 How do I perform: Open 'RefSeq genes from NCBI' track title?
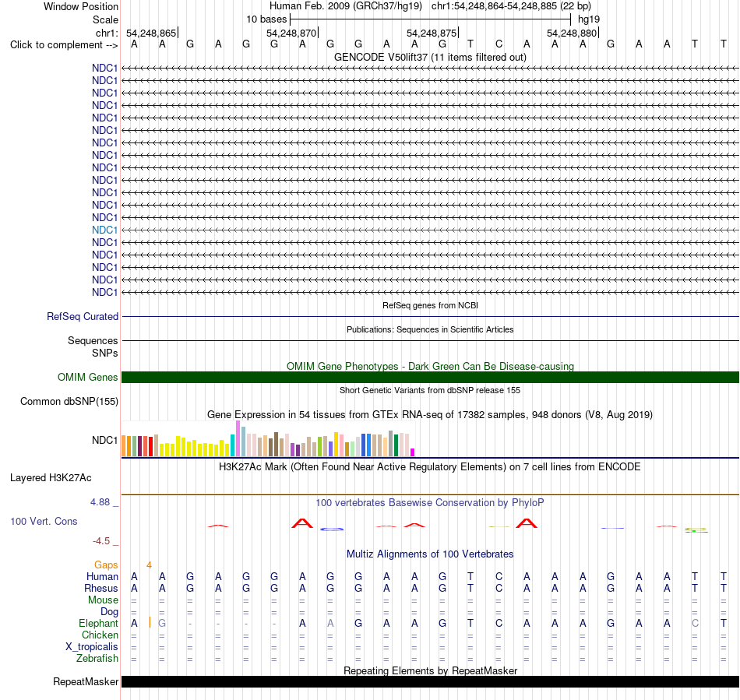430,306
